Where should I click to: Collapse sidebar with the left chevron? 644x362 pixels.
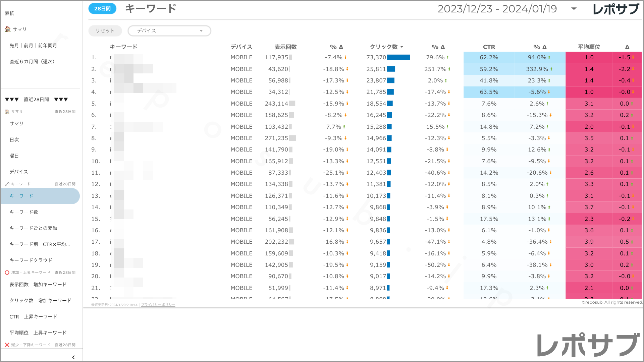(x=73, y=357)
